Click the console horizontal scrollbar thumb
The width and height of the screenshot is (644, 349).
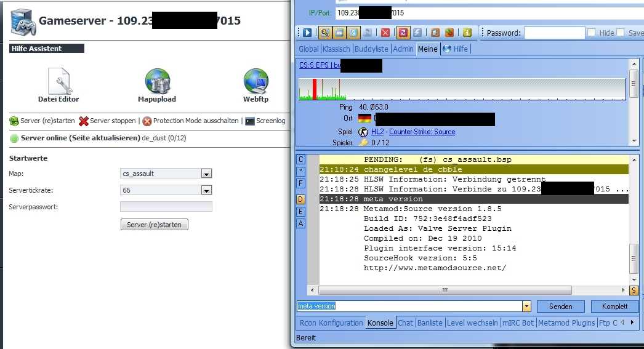coord(445,291)
